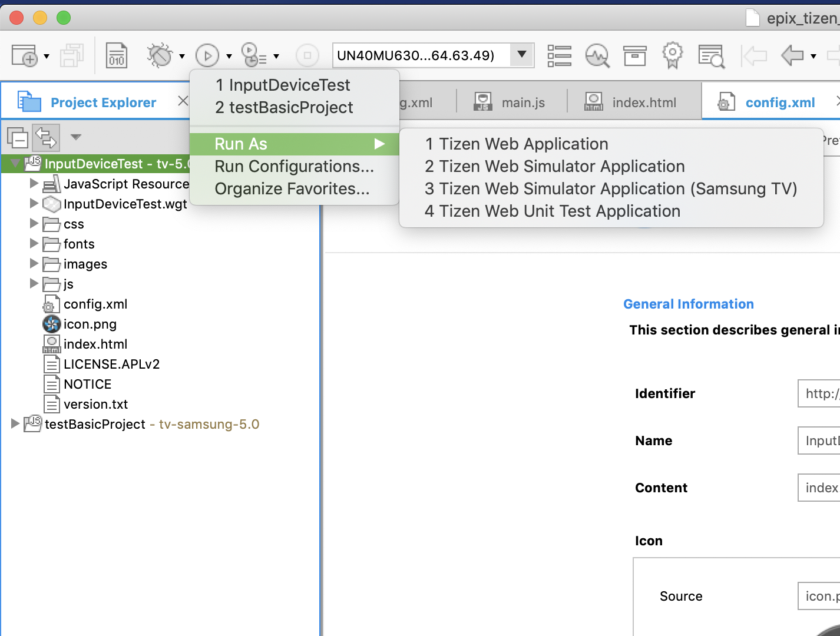
Task: Select config.xml in Project Explorer tree
Action: (x=95, y=304)
